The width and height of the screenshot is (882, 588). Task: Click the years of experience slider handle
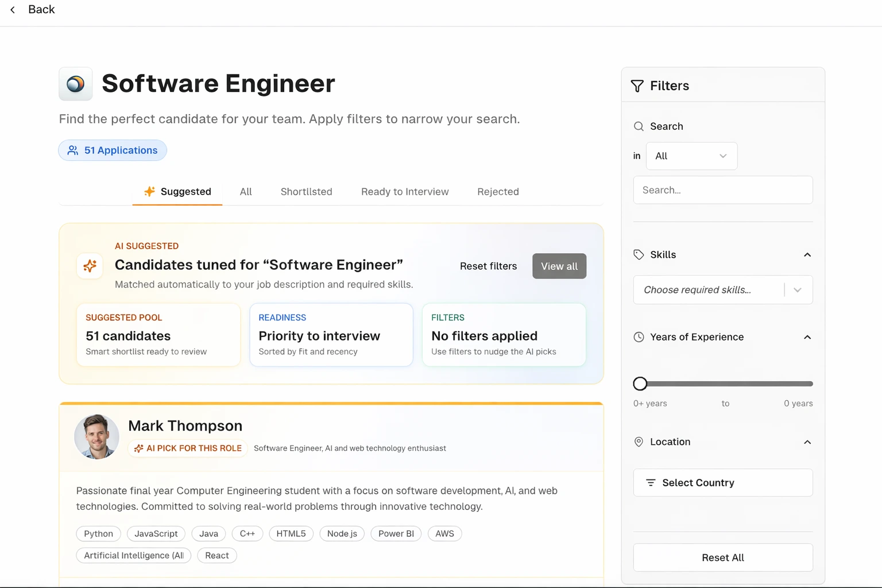pyautogui.click(x=640, y=384)
